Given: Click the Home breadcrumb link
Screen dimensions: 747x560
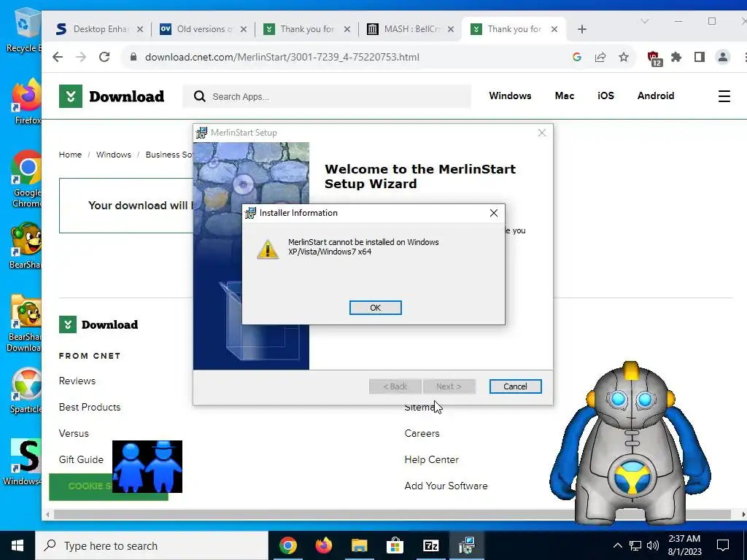Looking at the screenshot, I should click(x=70, y=155).
